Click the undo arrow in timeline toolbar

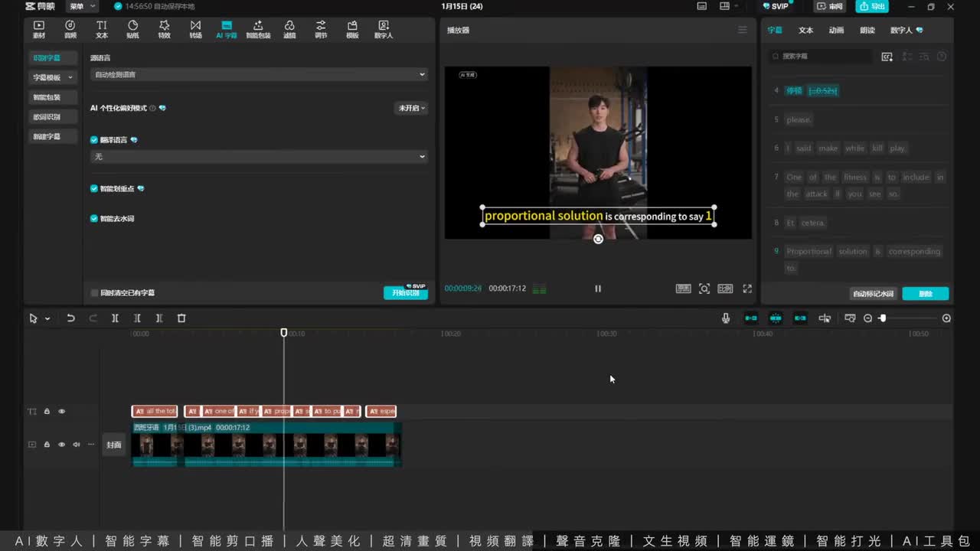70,318
